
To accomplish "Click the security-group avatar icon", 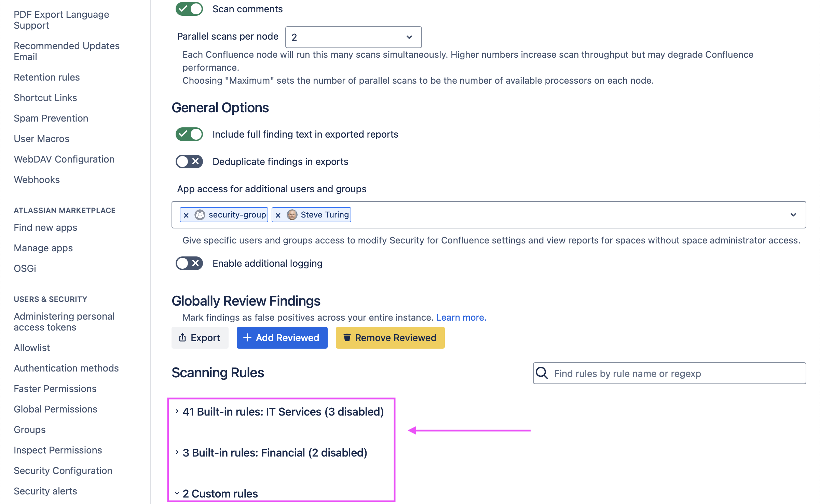I will point(200,215).
